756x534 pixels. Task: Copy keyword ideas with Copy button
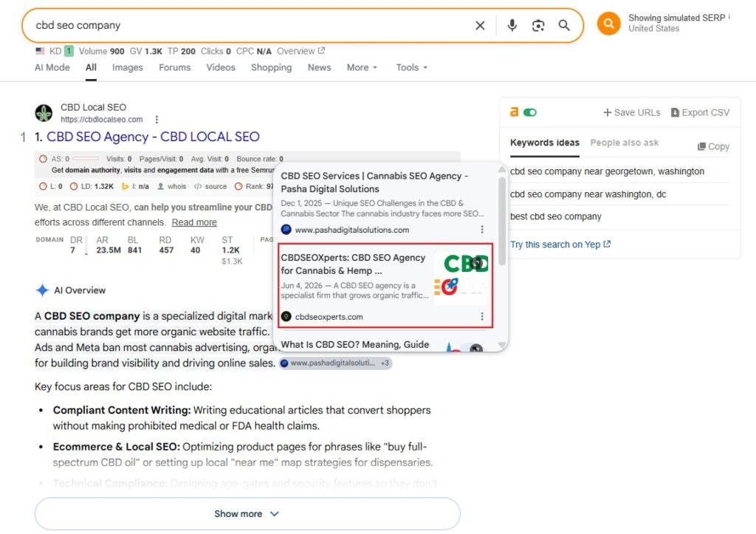714,146
